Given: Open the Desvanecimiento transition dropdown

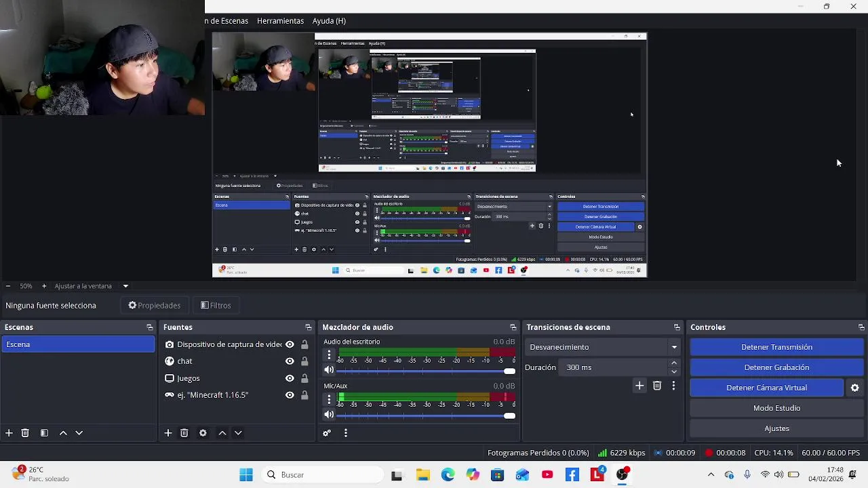Looking at the screenshot, I should pyautogui.click(x=604, y=347).
